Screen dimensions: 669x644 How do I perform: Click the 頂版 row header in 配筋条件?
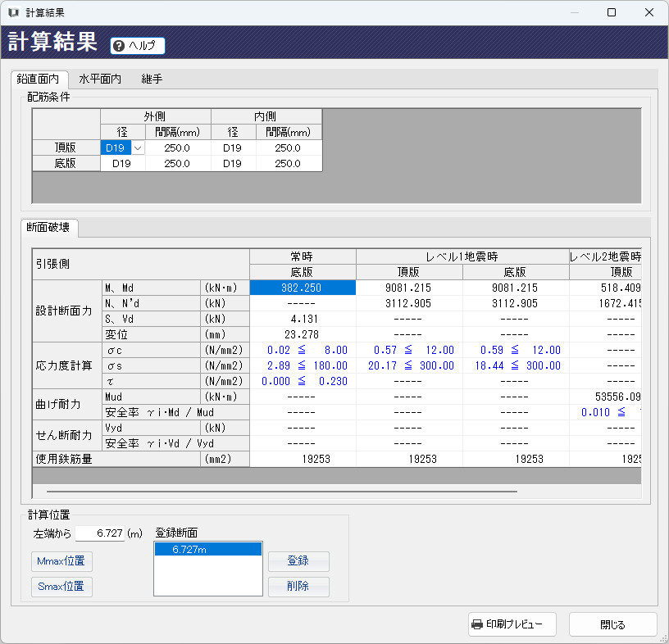(x=66, y=147)
